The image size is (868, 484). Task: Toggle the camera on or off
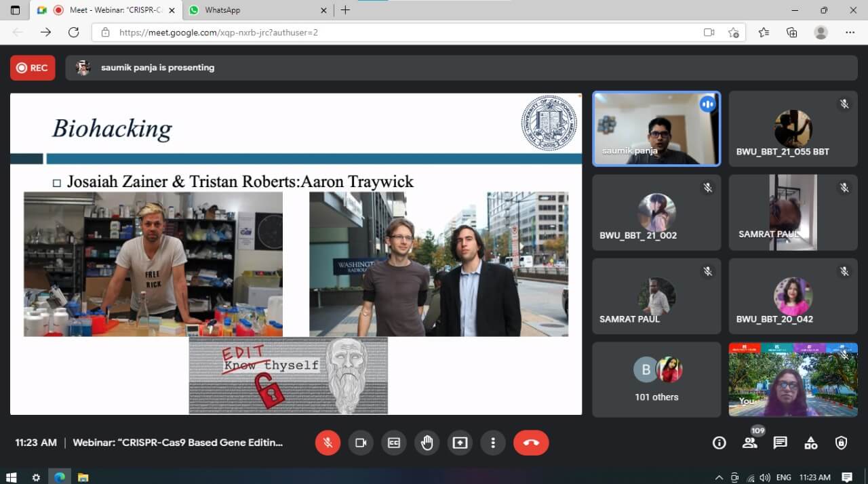coord(361,443)
